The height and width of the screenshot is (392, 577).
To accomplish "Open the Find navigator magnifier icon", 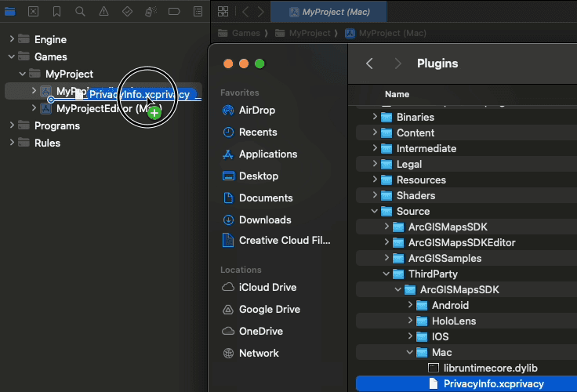I will pyautogui.click(x=80, y=12).
